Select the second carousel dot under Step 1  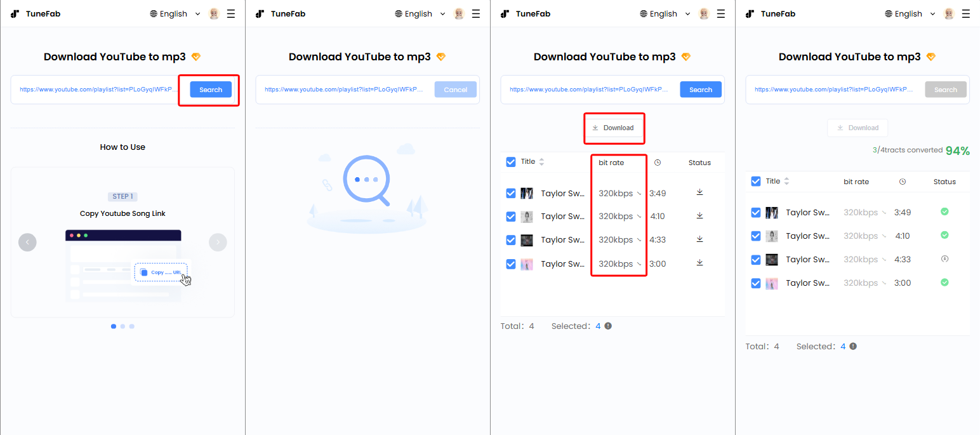pos(122,326)
